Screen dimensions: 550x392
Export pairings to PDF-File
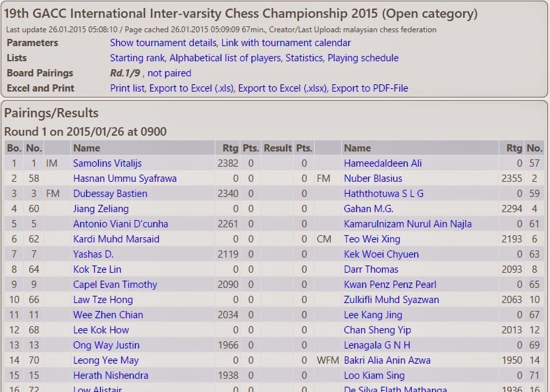click(x=370, y=88)
